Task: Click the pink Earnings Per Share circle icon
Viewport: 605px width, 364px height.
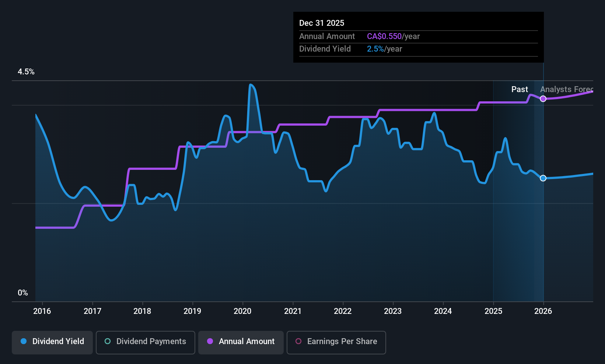Action: (298, 342)
